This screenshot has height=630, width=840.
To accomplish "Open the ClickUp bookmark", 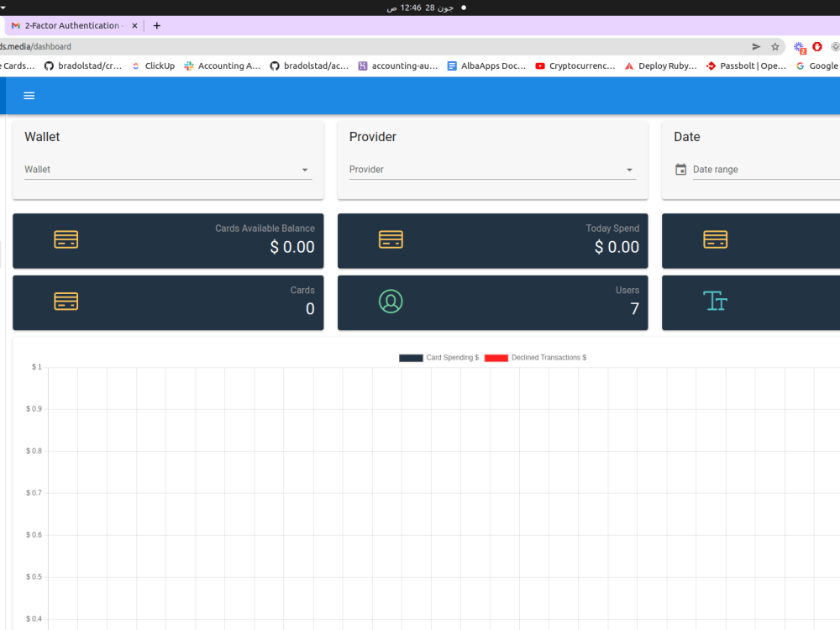I will (154, 66).
